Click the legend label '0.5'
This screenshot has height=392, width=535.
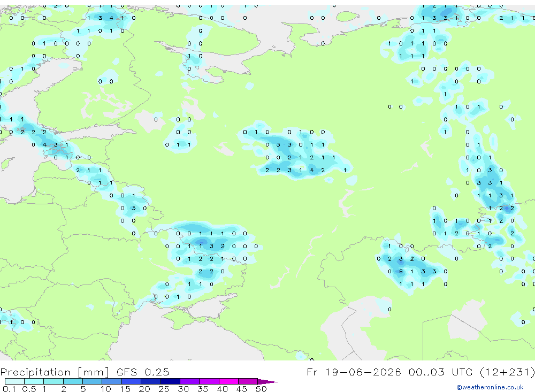(29, 389)
